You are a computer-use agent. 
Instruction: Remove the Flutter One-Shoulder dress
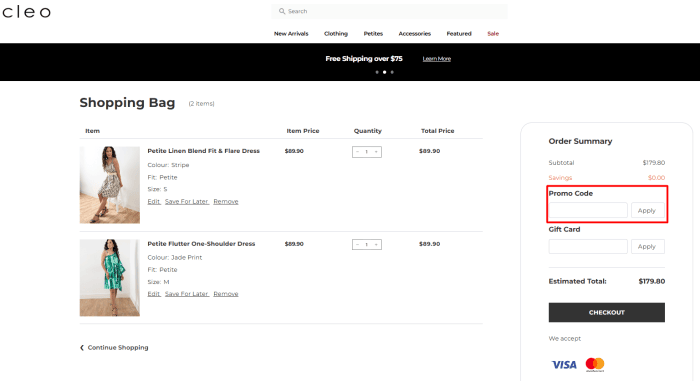[226, 294]
